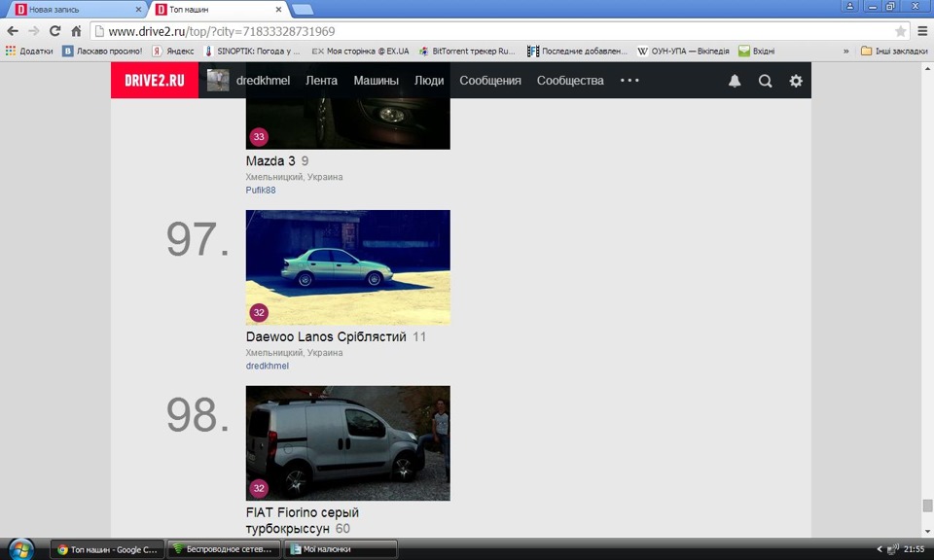Screen dimensions: 934x560
Task: Open the Вхідні mail bookmark
Action: pyautogui.click(x=757, y=52)
